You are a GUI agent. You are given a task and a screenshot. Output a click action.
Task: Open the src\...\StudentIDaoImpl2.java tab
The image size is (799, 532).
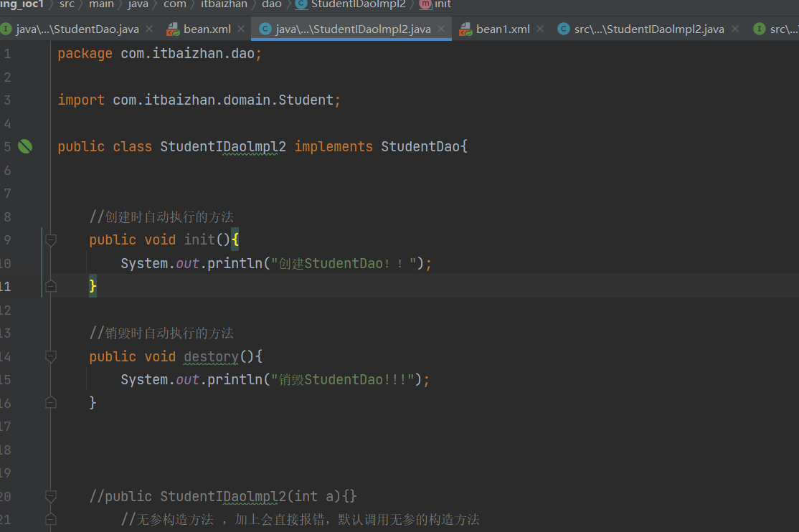(x=649, y=29)
